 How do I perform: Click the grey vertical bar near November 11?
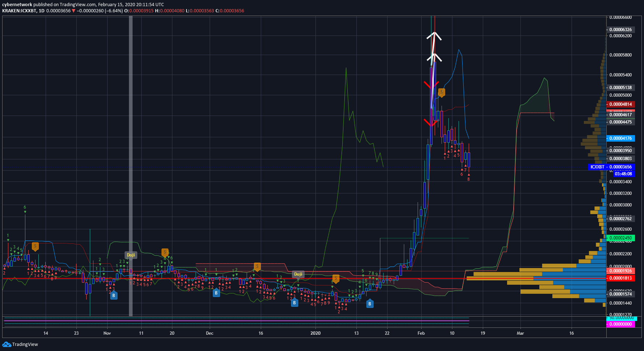(x=131, y=166)
